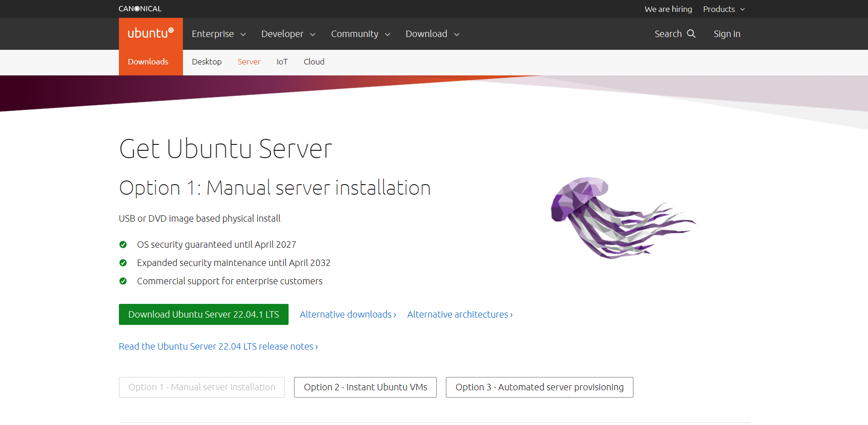Click the Sign in option
The image size is (868, 425).
coord(726,33)
